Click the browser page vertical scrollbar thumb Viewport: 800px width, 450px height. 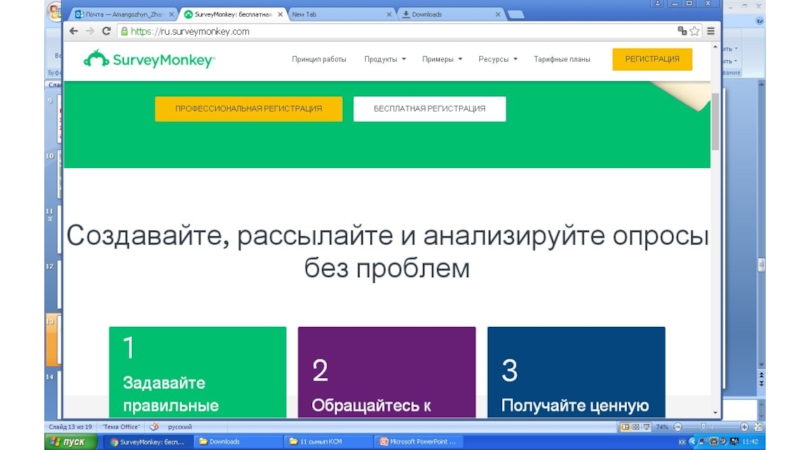[715, 121]
